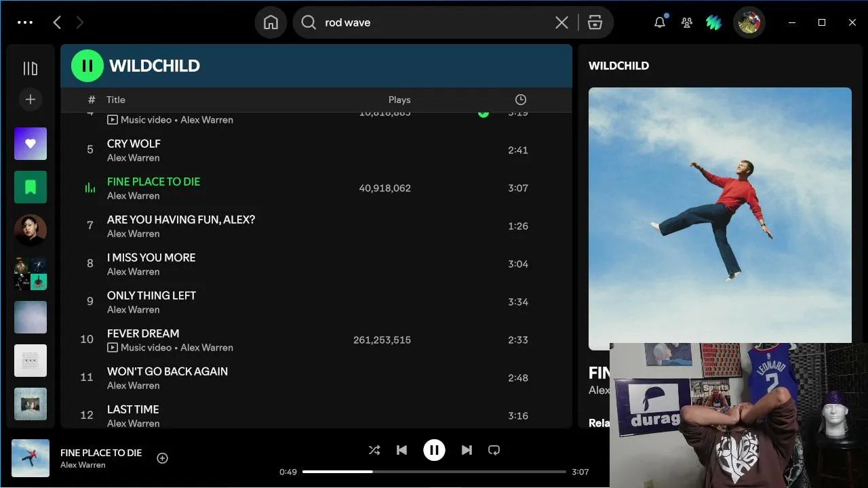The height and width of the screenshot is (488, 868).
Task: Click track number 5
Action: [90, 150]
